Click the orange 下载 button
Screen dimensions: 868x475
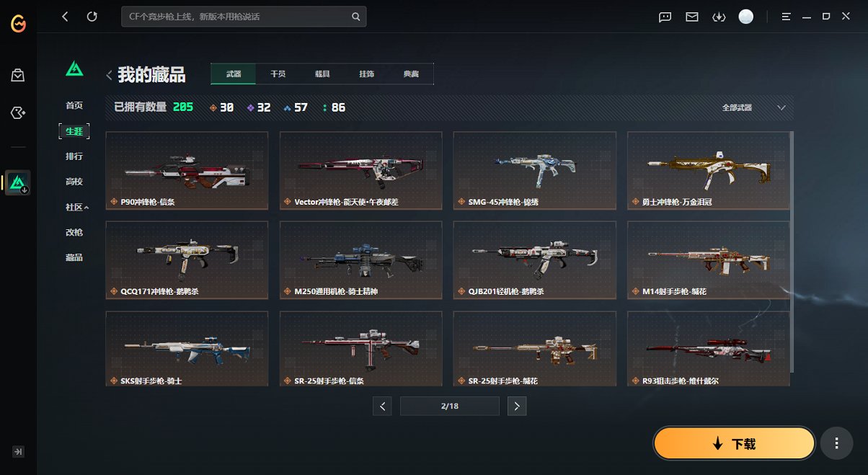click(x=734, y=444)
